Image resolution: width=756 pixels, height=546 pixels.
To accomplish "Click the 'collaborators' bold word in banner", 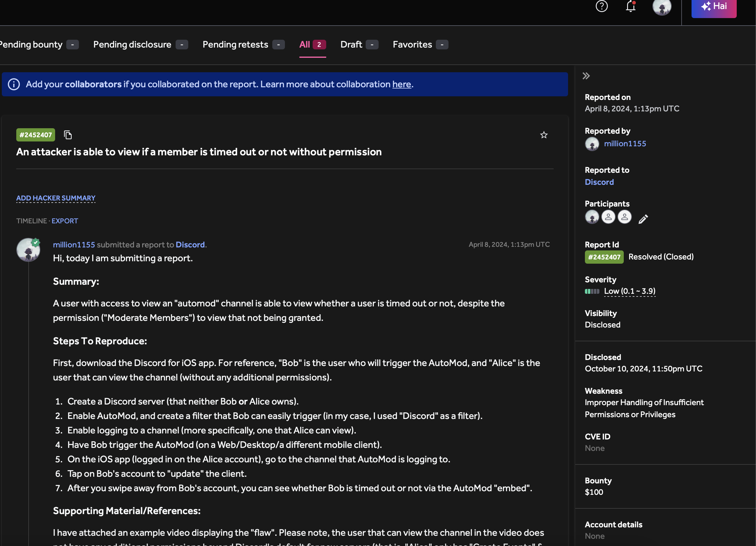I will [x=93, y=84].
